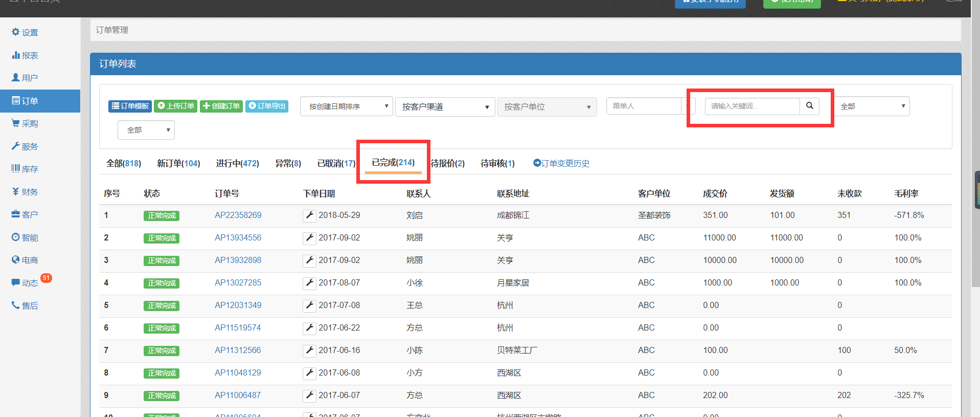The height and width of the screenshot is (417, 980).
Task: Open 库存 inventory in sidebar
Action: pos(25,169)
